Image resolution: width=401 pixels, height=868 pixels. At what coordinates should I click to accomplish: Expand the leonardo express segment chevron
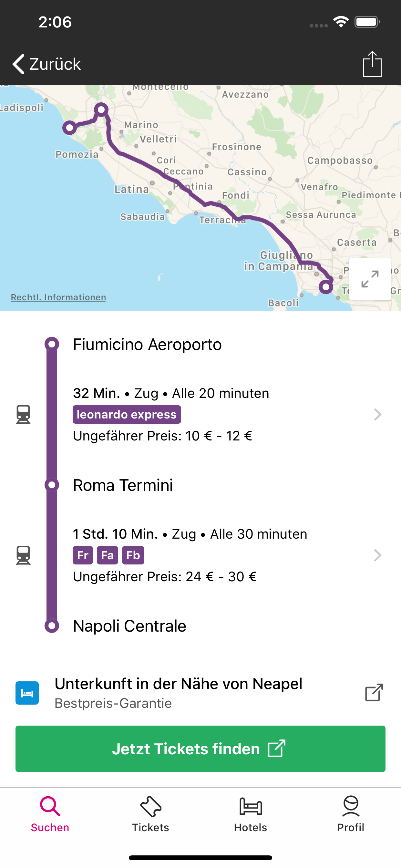pos(377,414)
